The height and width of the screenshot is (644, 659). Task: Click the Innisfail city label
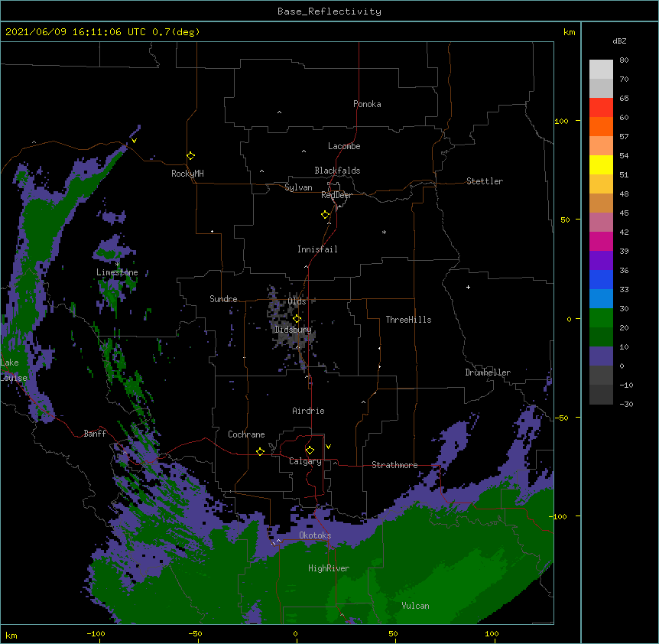coord(317,249)
